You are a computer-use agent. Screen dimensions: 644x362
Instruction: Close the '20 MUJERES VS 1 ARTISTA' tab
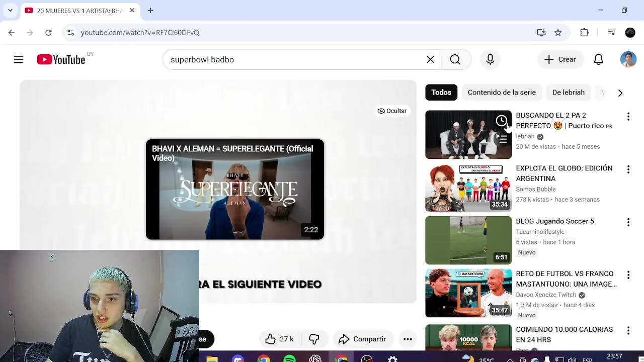coord(132,10)
